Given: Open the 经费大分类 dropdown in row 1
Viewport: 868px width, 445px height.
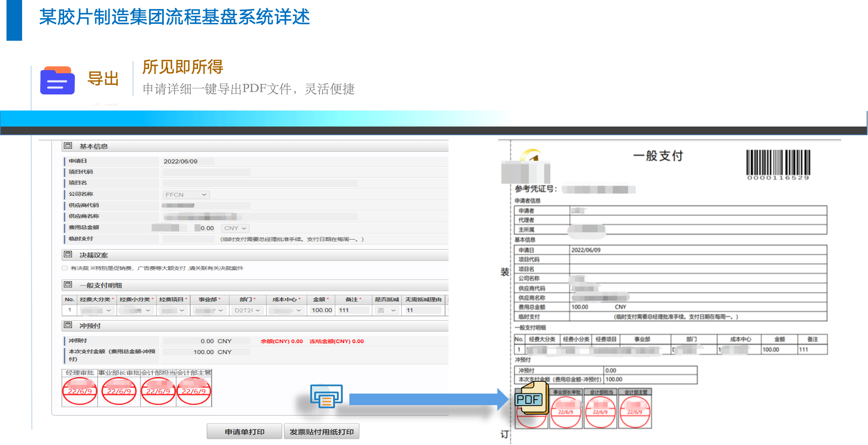Looking at the screenshot, I should [97, 311].
